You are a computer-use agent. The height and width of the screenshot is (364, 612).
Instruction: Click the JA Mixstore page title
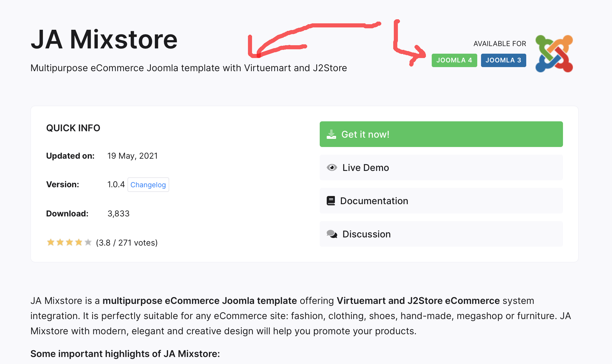pyautogui.click(x=104, y=39)
